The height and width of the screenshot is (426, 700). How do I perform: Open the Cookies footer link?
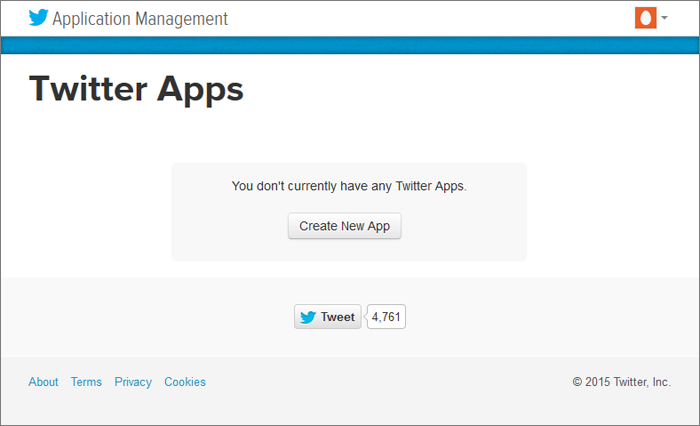[185, 382]
